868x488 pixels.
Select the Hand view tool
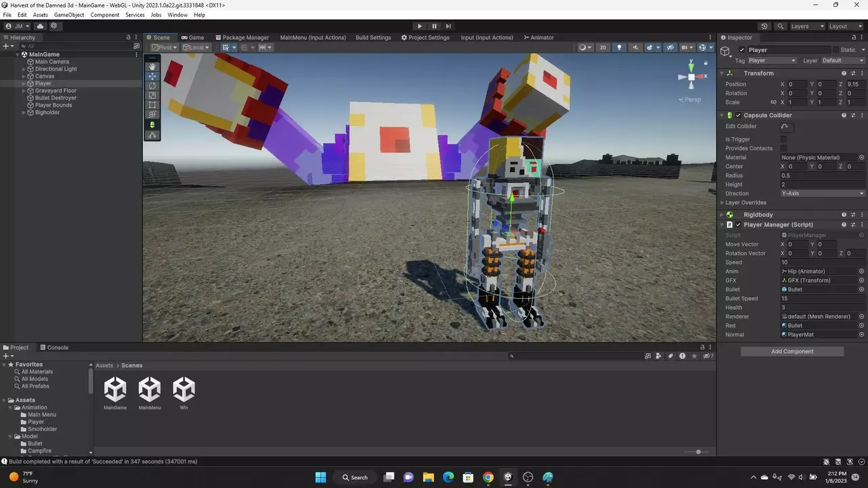tap(153, 66)
